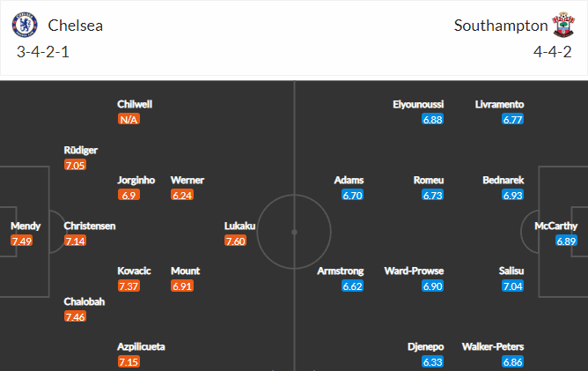
Task: Click player Rüdiger's name
Action: 81,150
